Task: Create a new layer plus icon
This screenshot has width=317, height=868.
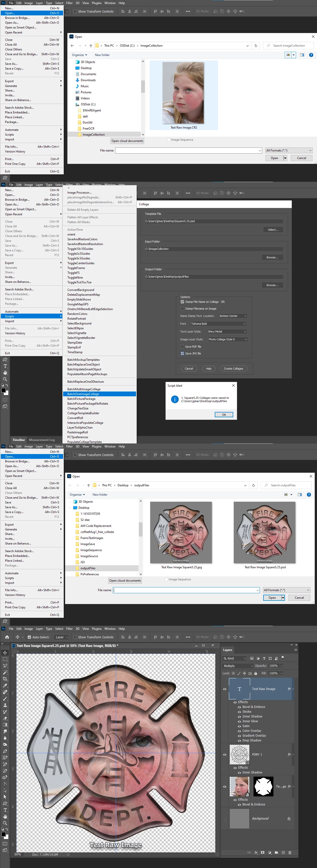Action: click(x=283, y=853)
